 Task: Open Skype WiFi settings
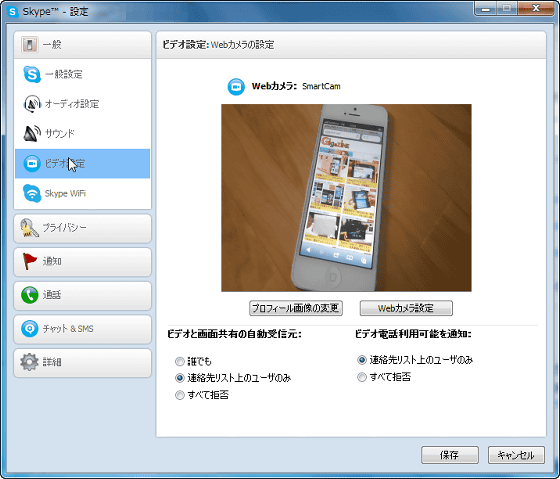(82, 193)
